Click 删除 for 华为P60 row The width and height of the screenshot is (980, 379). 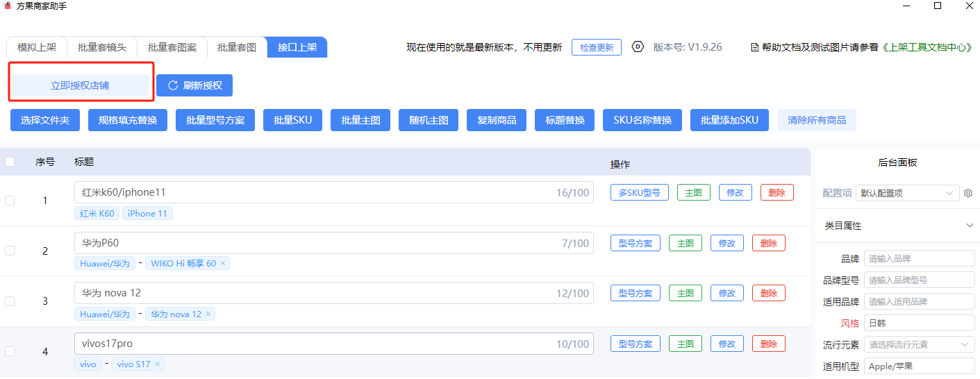click(x=769, y=243)
